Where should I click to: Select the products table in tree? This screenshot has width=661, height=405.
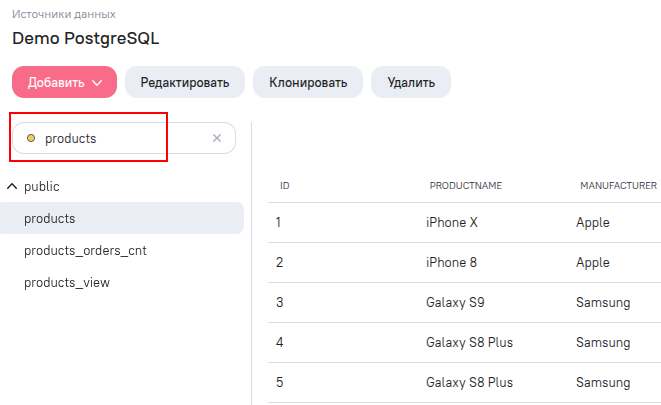[x=122, y=218]
